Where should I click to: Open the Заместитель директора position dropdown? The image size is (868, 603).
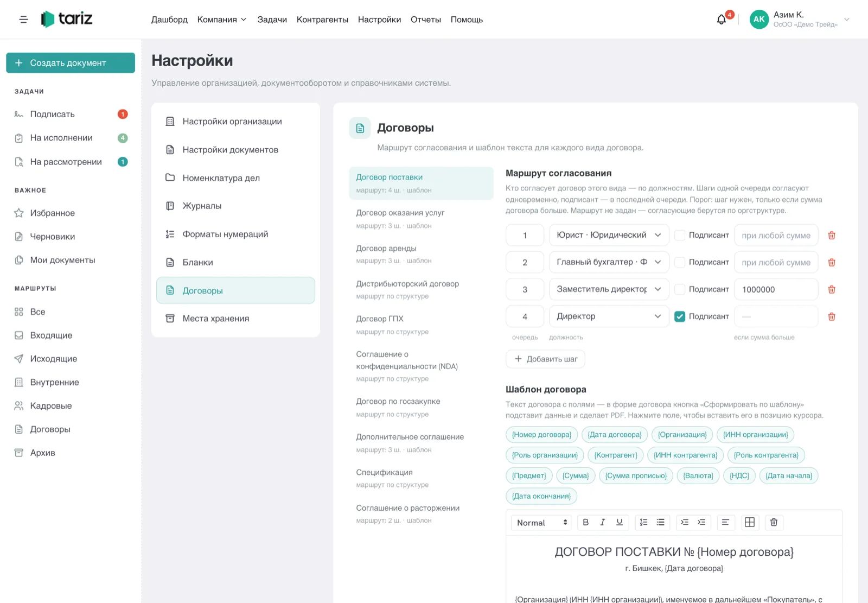coord(609,289)
